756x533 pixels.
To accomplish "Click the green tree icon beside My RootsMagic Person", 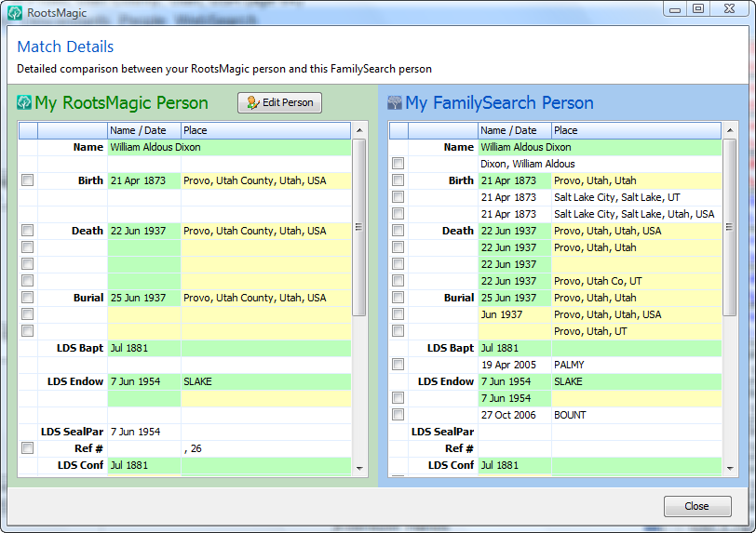I will point(24,102).
